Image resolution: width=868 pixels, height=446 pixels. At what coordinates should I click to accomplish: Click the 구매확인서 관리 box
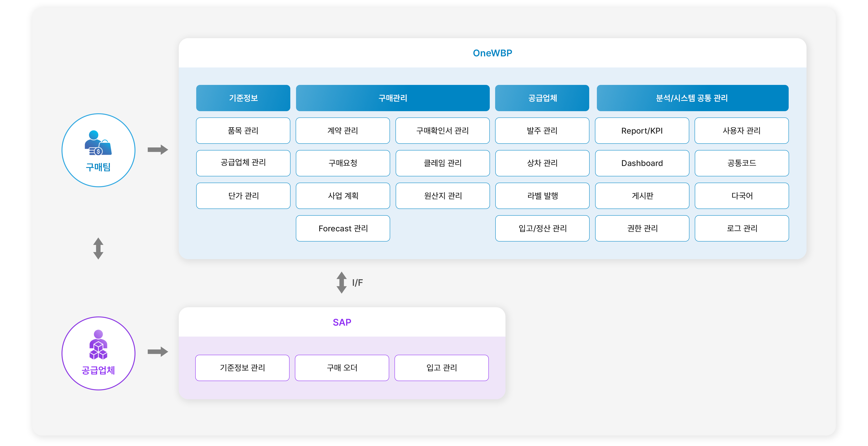click(442, 131)
